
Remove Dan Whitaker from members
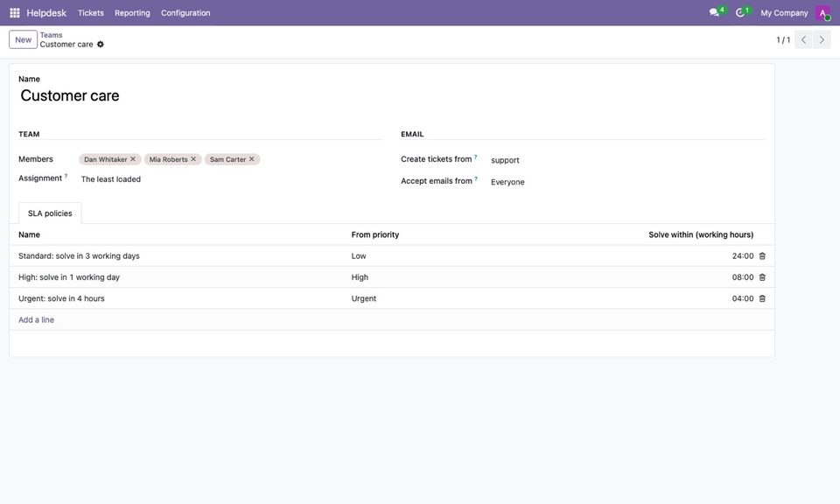[133, 159]
